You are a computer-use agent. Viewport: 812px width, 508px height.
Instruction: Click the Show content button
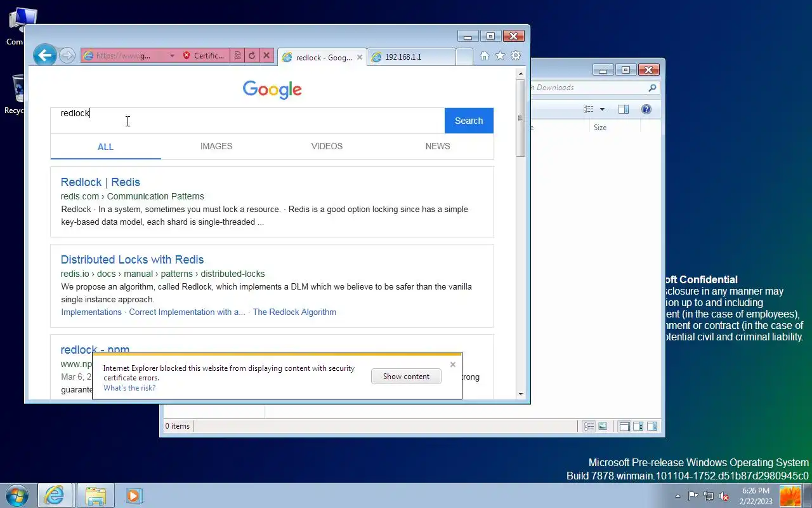tap(406, 377)
